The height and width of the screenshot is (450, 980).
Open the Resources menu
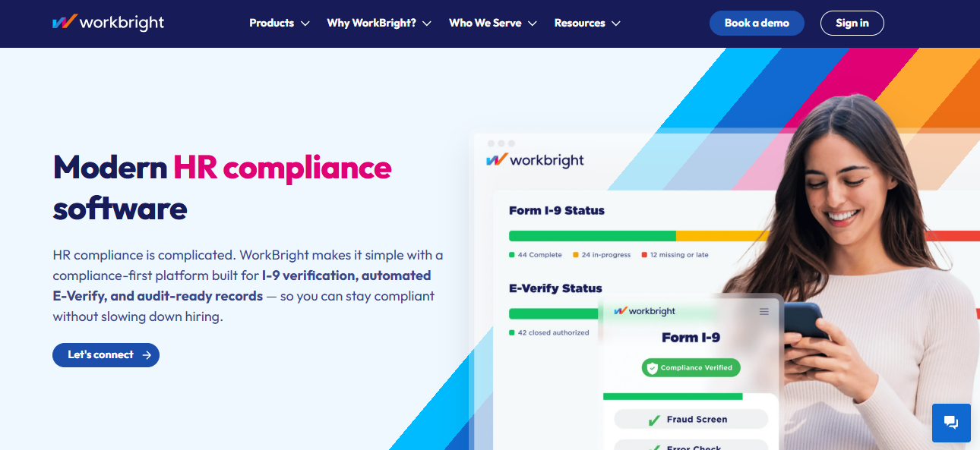point(586,24)
